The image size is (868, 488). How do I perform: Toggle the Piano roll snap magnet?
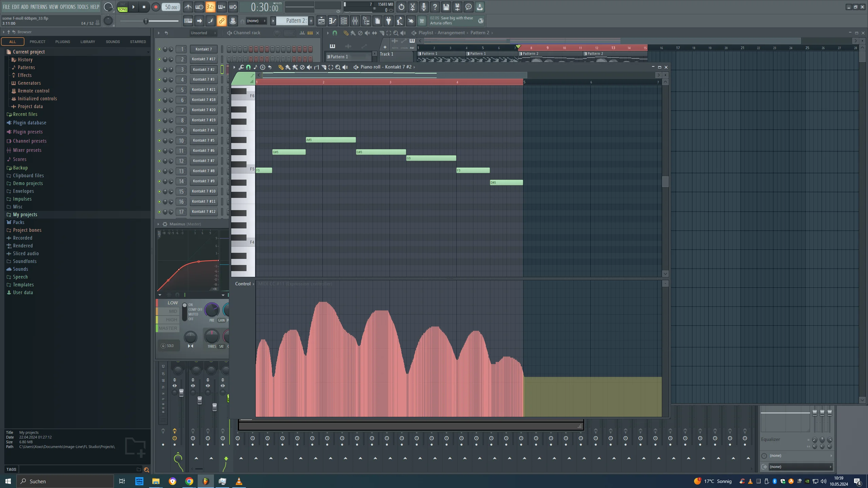coord(248,67)
